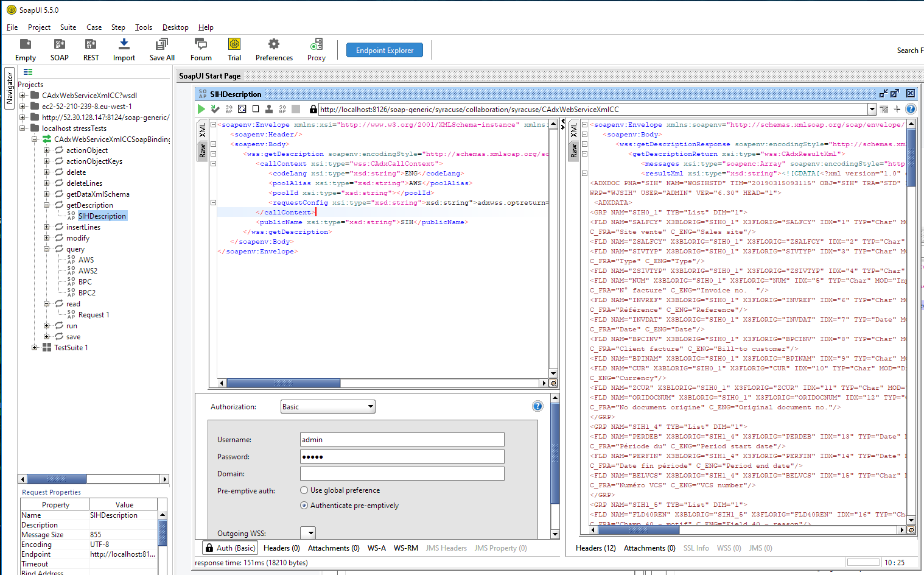
Task: Open the Authorization type dropdown
Action: click(x=328, y=407)
